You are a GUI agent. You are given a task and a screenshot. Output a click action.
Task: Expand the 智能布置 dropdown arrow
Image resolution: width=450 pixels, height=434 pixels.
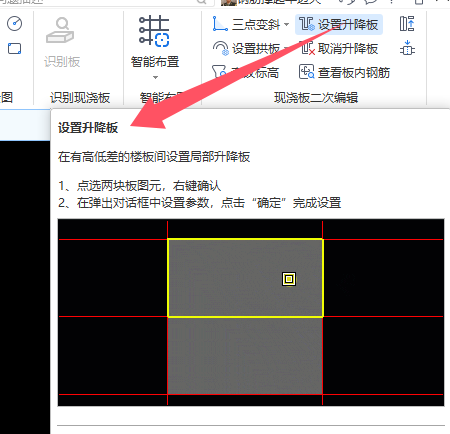coord(155,77)
